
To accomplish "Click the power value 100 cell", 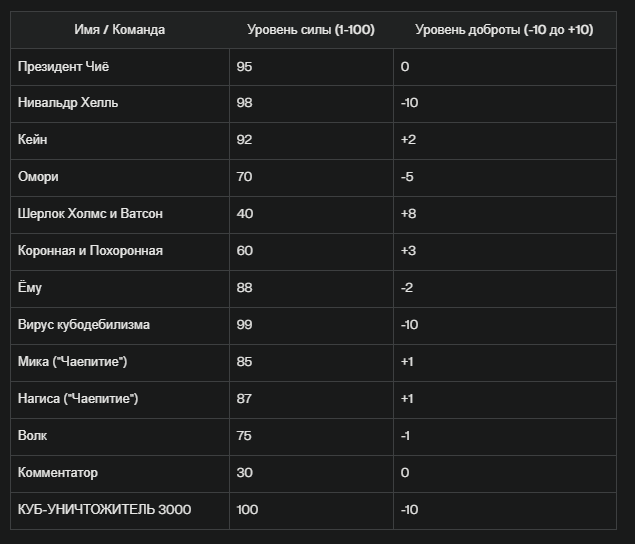I will [x=247, y=509].
